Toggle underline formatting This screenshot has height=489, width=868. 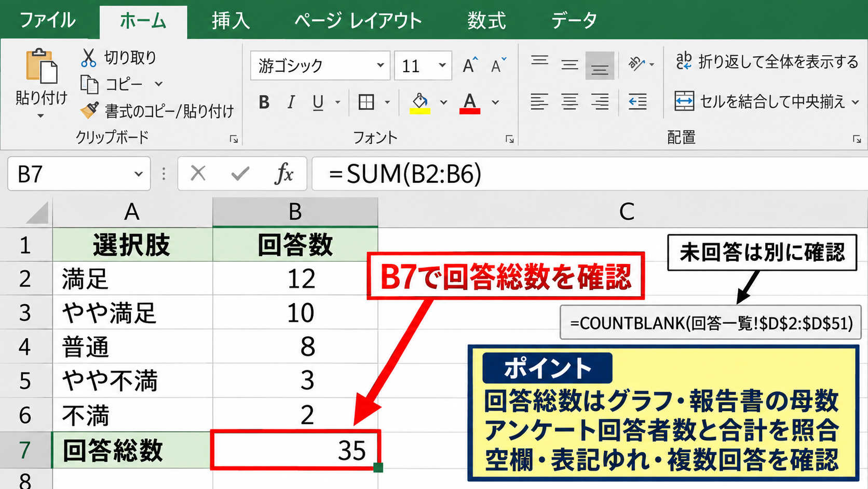[x=318, y=102]
